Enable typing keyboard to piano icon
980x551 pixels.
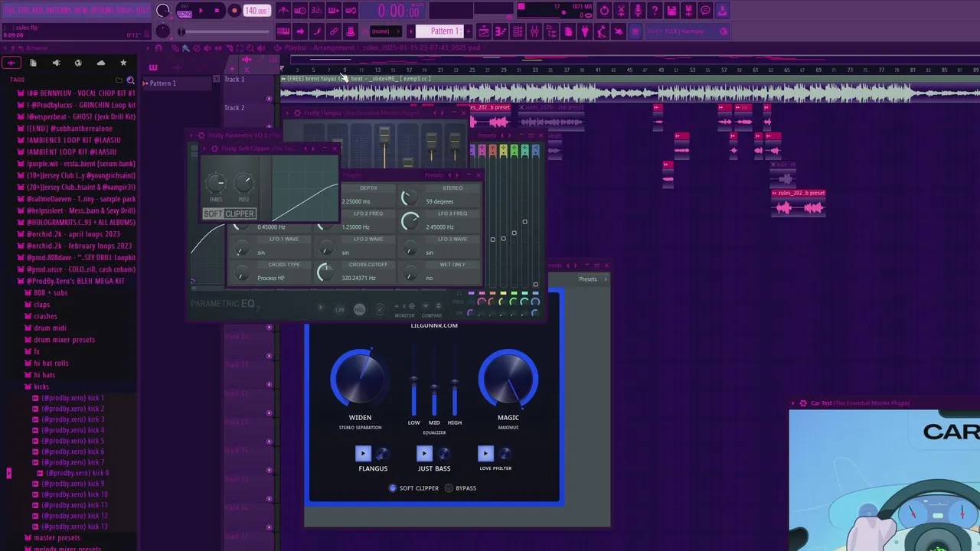(283, 31)
